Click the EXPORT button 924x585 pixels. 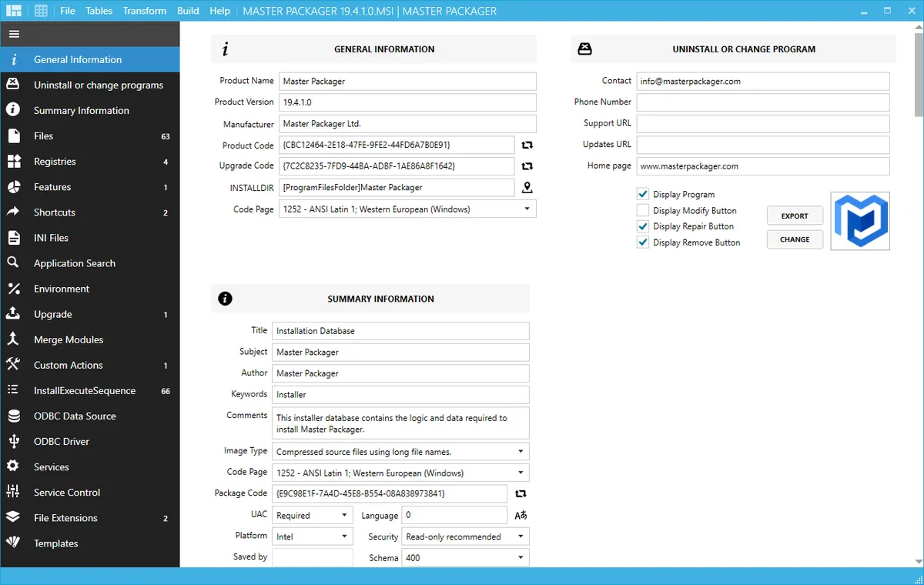pos(795,216)
